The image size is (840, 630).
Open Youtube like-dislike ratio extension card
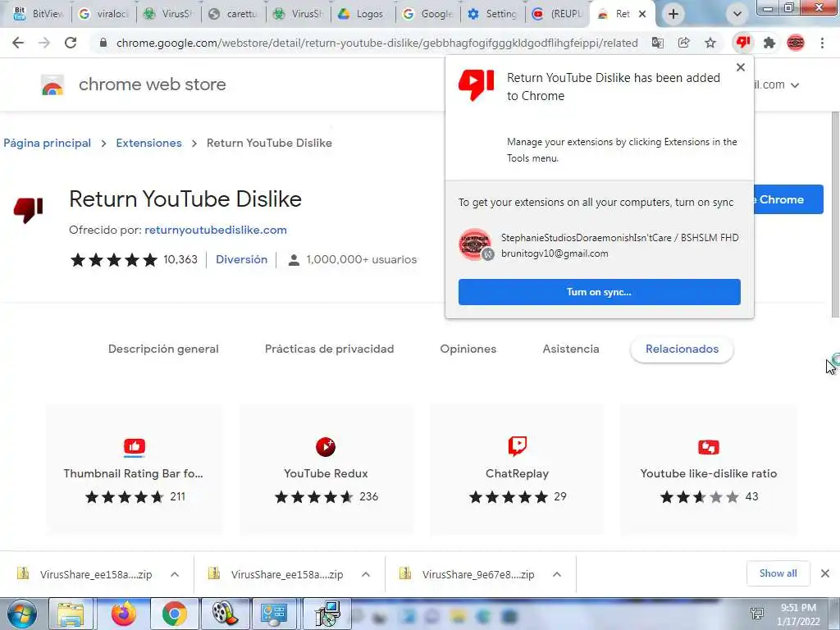click(708, 469)
